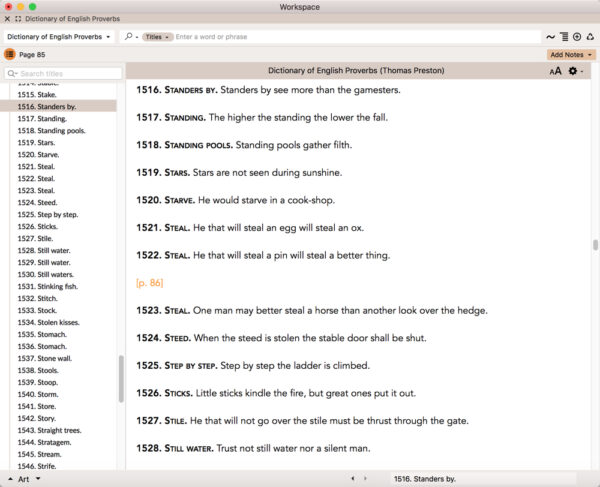Image resolution: width=600 pixels, height=487 pixels.
Task: Select title 1520. Starve.
Action: click(x=38, y=155)
